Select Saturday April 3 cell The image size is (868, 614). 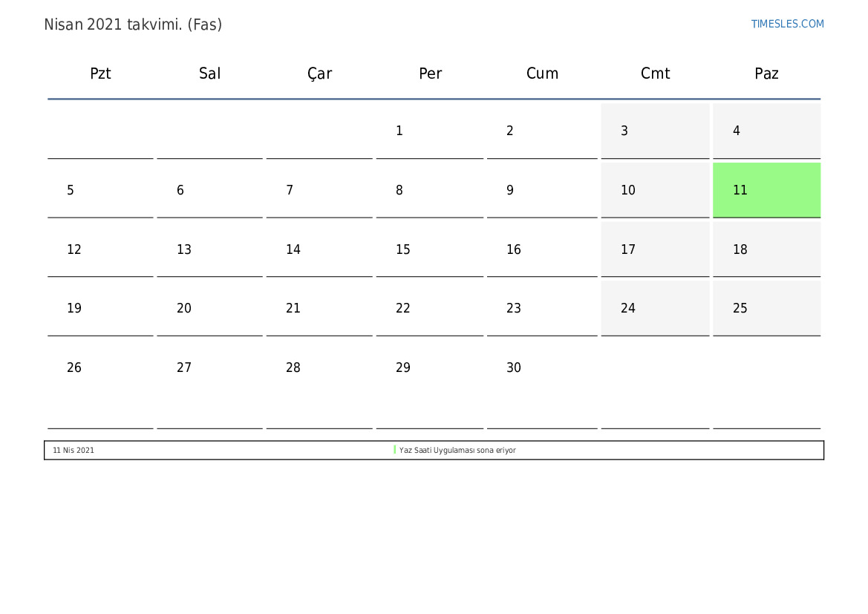[x=655, y=131]
